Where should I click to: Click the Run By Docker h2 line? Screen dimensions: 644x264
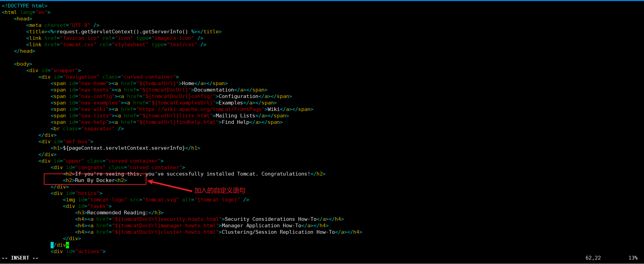[x=95, y=180]
